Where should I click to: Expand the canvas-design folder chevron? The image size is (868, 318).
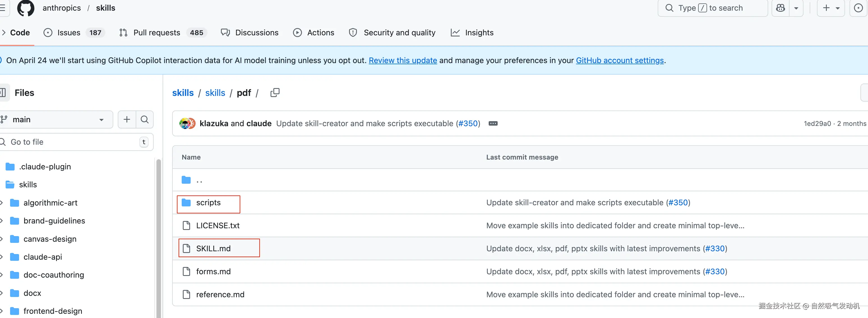(2, 239)
